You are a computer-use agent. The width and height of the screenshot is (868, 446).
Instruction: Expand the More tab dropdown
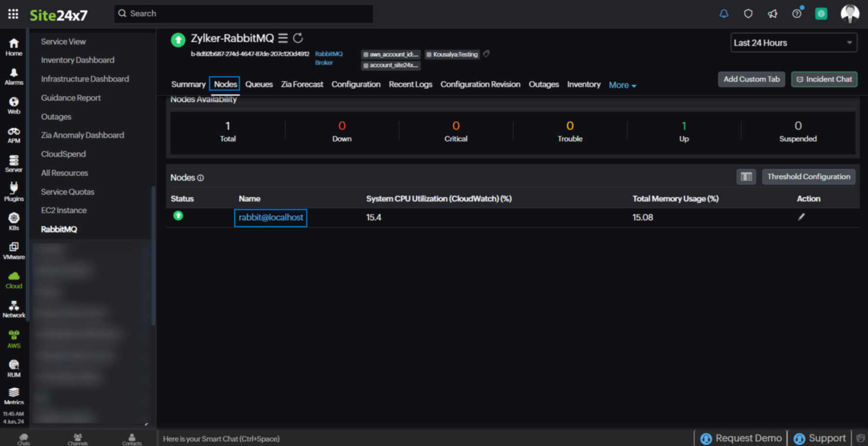(x=622, y=85)
